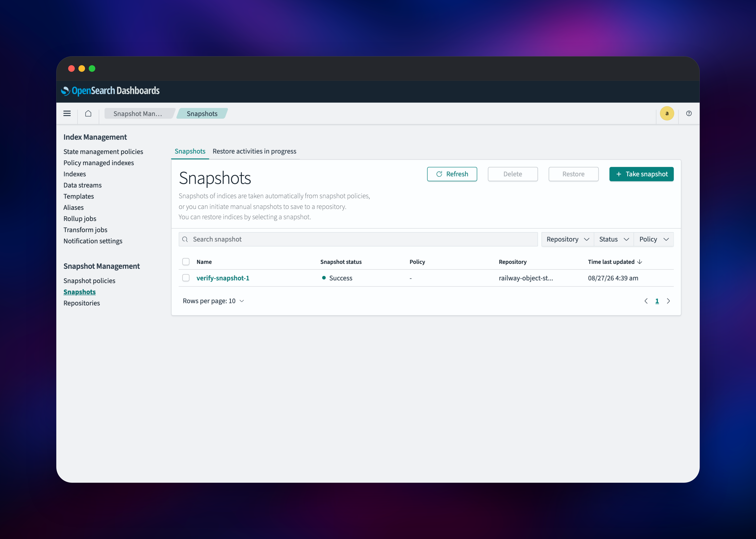
Task: Open Policy managed indexes in sidebar
Action: point(99,163)
